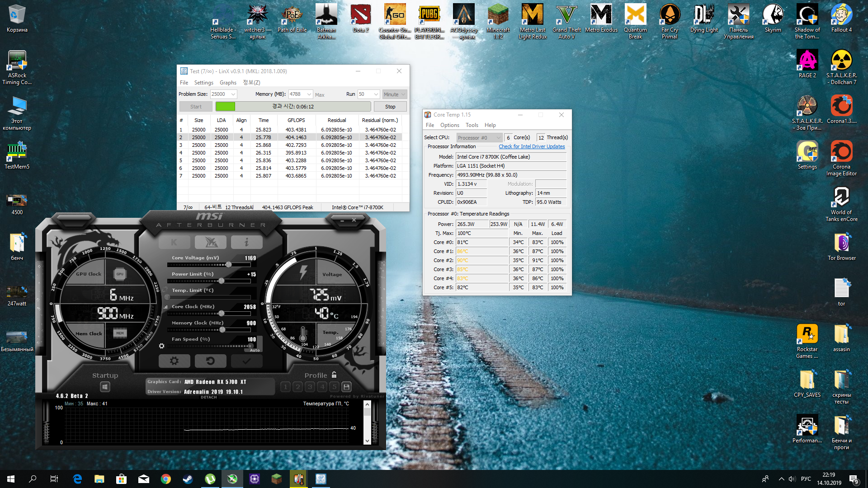Click the Afterburner information 'i' button

[246, 243]
